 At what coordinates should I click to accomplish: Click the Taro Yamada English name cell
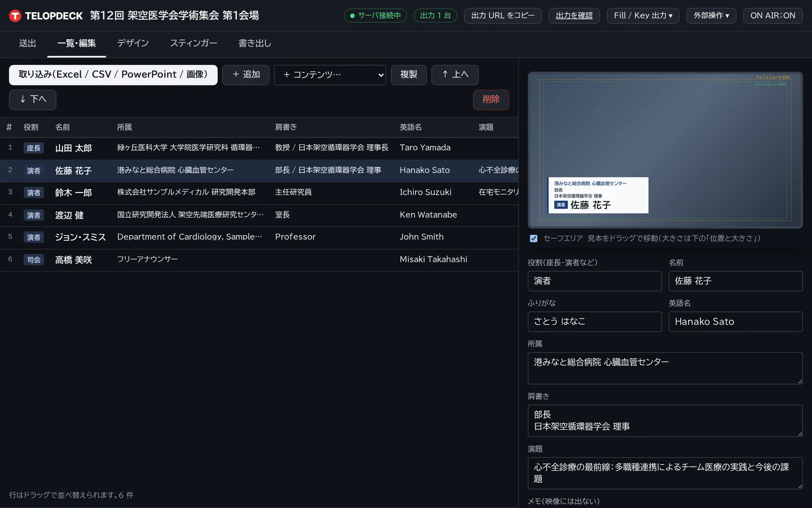point(425,148)
